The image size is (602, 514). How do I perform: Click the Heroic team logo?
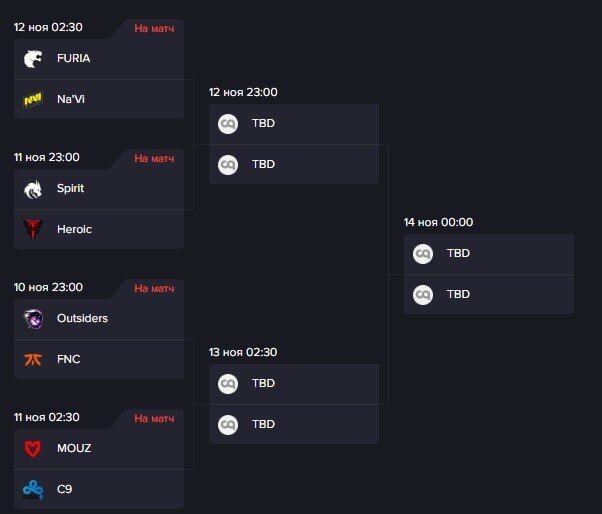click(34, 229)
